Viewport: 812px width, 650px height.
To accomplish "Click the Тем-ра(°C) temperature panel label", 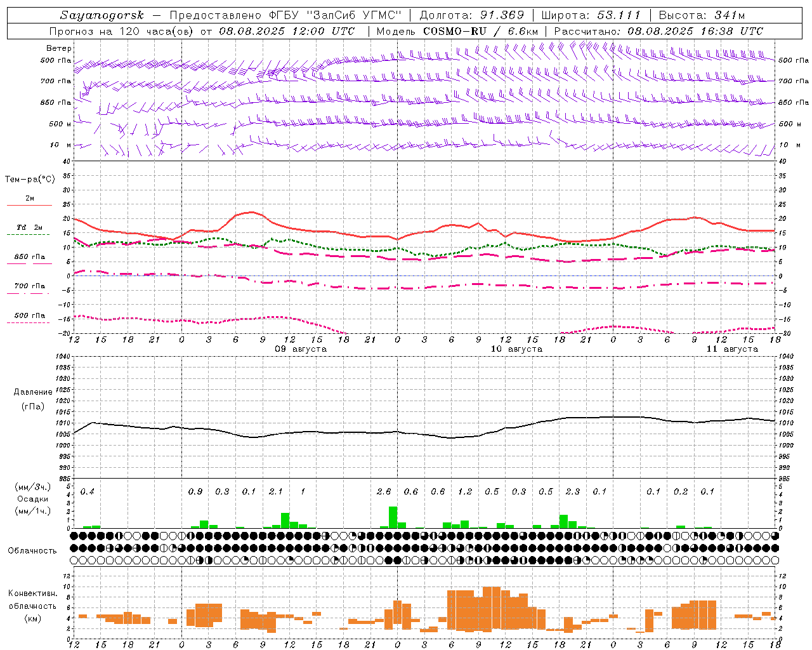I will pos(30,180).
